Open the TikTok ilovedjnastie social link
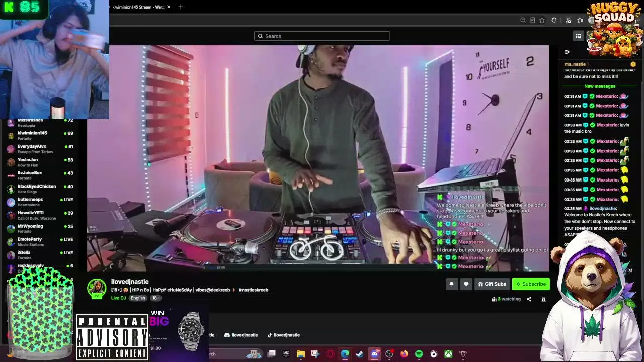 (284, 335)
